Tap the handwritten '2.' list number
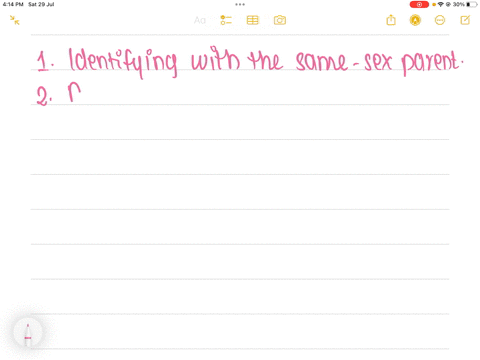 pyautogui.click(x=44, y=97)
